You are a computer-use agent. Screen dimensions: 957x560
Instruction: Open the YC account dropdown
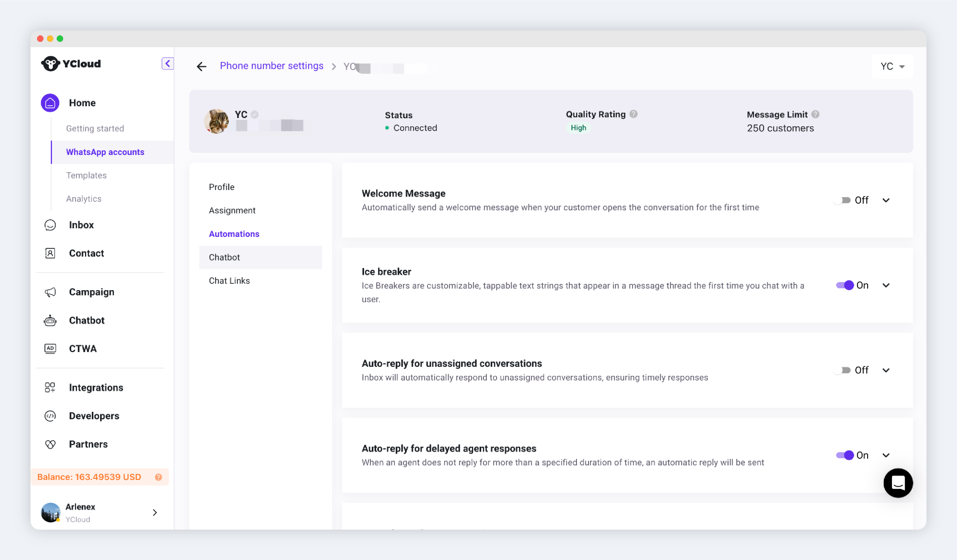pos(892,67)
